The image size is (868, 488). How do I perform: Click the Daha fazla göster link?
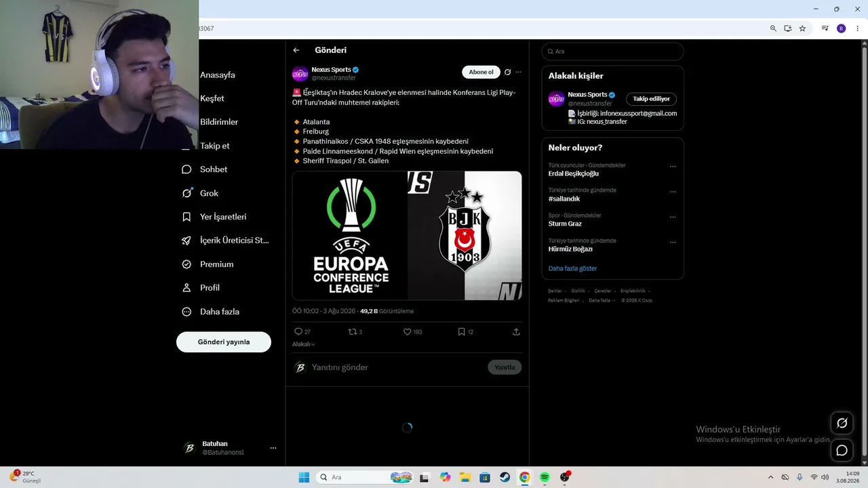pyautogui.click(x=572, y=268)
